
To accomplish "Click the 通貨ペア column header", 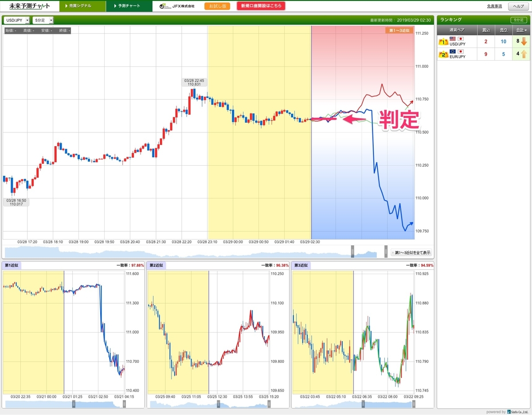I will (457, 30).
